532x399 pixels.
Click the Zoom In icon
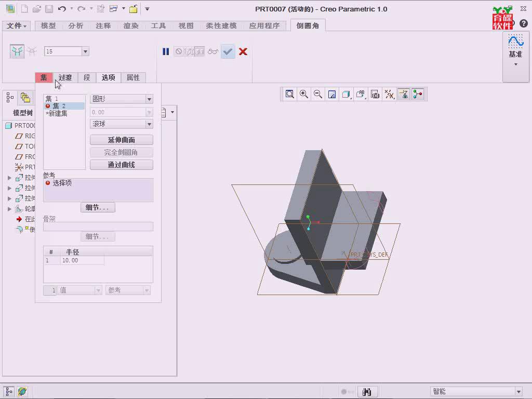point(303,95)
